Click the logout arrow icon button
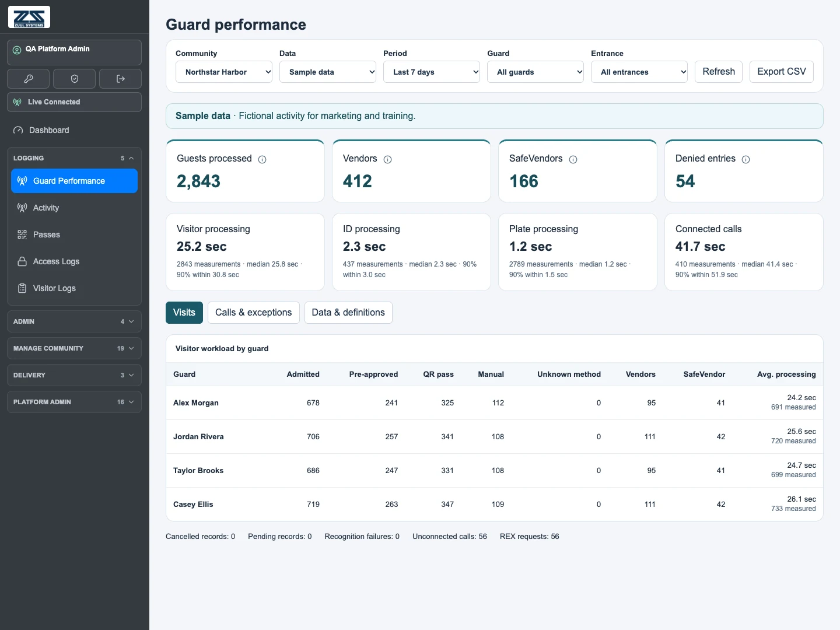Viewport: 840px width, 630px height. pyautogui.click(x=120, y=79)
